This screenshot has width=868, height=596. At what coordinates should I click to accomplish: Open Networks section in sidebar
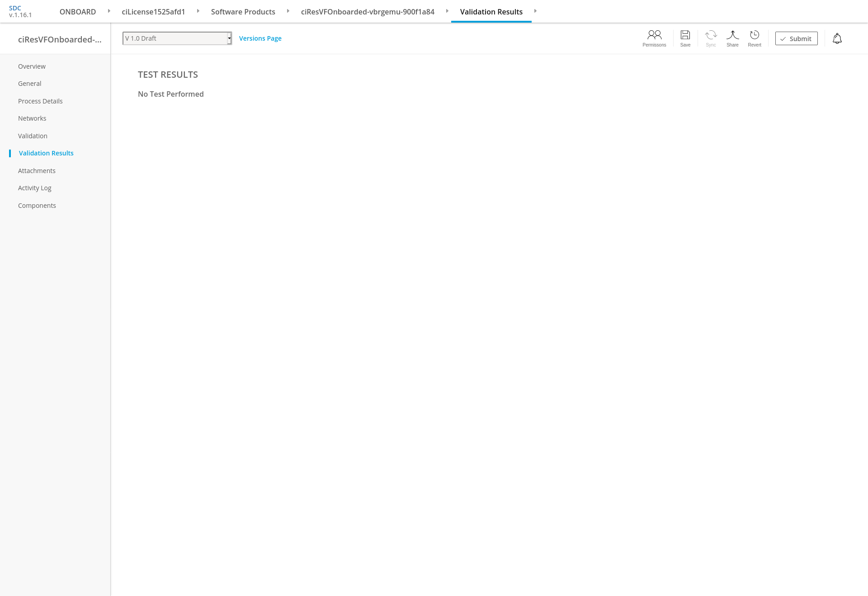[32, 118]
